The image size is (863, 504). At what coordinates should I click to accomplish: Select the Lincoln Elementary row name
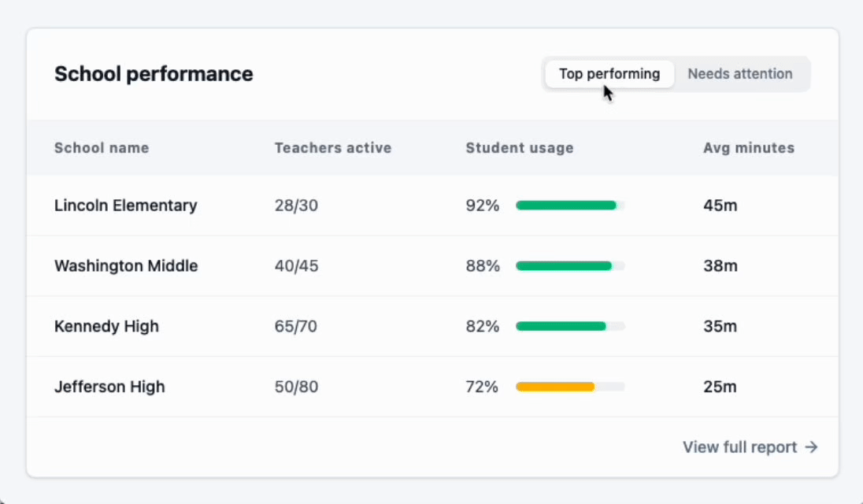tap(126, 206)
